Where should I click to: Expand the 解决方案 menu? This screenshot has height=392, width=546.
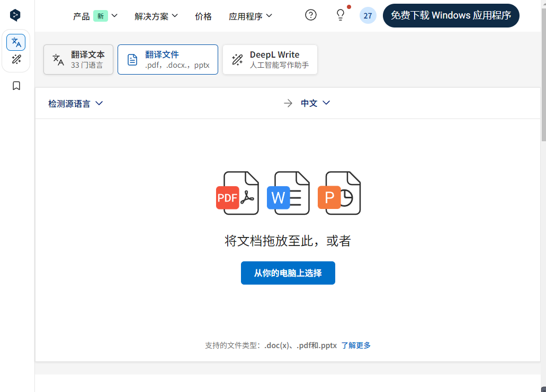pyautogui.click(x=156, y=16)
